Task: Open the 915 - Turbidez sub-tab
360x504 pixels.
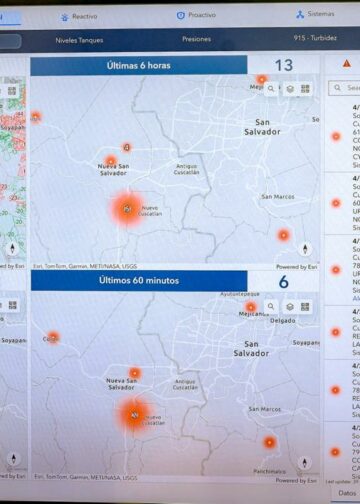Action: [x=315, y=38]
